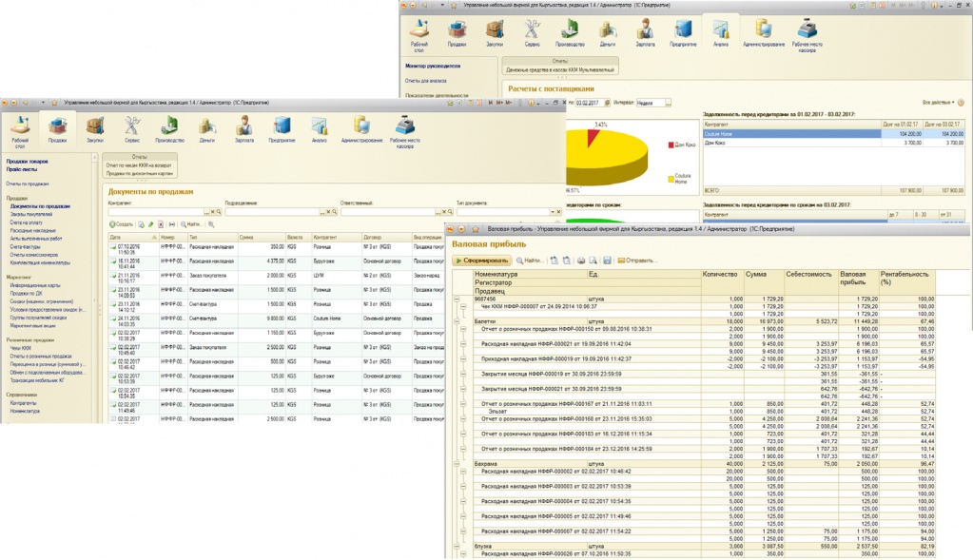
Task: Click Найти in the Валовая прибыль toolbar
Action: pos(530,261)
